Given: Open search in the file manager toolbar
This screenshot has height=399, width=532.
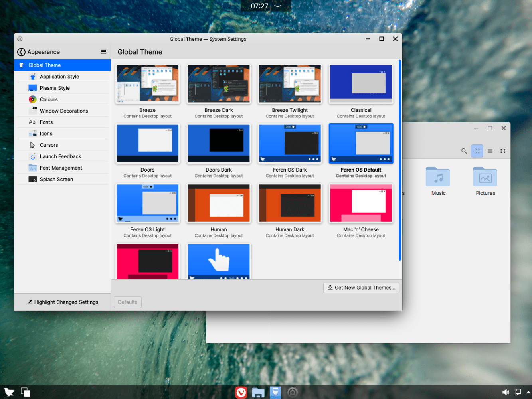Looking at the screenshot, I should pos(464,151).
